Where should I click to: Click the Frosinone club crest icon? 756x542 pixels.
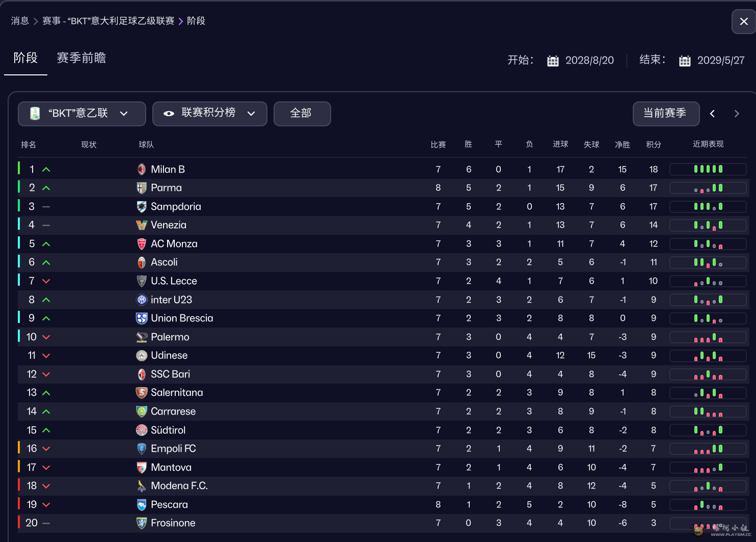(x=142, y=523)
